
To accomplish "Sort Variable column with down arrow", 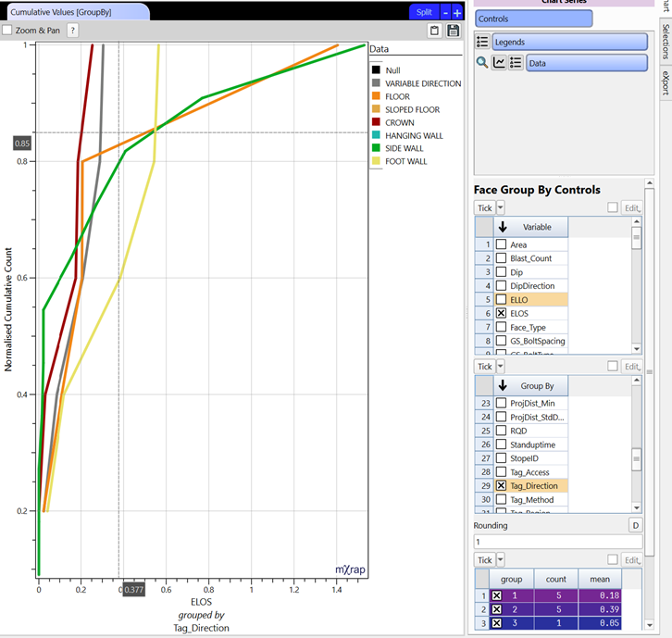I will click(503, 227).
